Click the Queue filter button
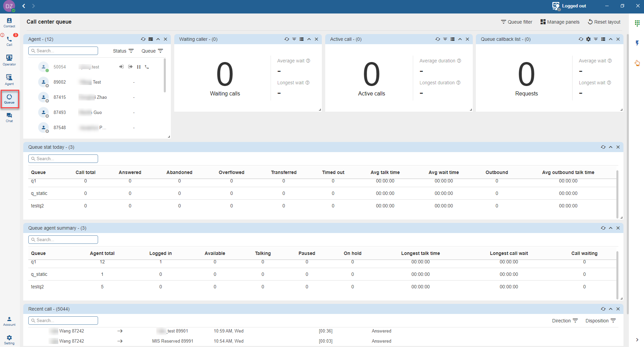This screenshot has height=347, width=644. [x=517, y=22]
